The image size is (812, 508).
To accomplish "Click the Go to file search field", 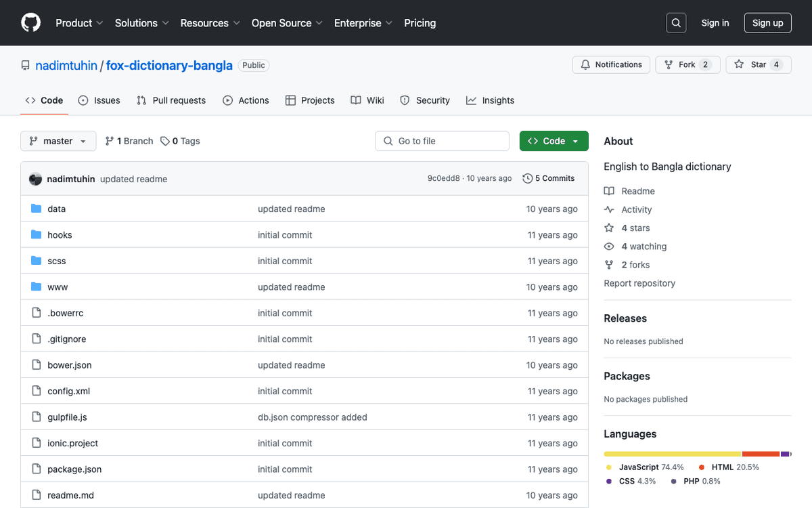I will coord(442,141).
